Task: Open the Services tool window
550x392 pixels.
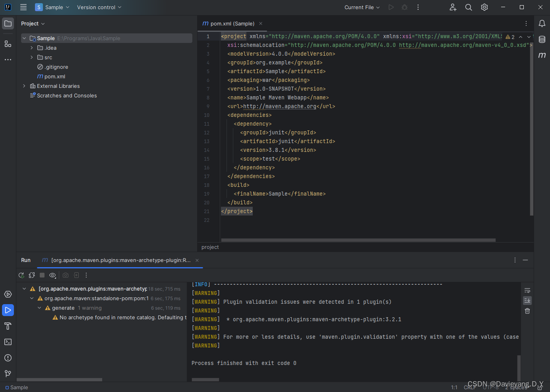Action: pos(8,294)
